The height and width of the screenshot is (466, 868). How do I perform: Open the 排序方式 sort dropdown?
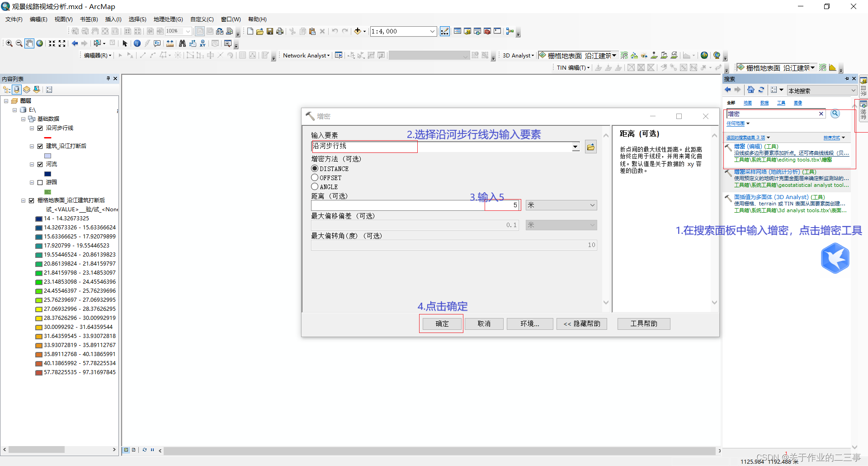tap(834, 138)
